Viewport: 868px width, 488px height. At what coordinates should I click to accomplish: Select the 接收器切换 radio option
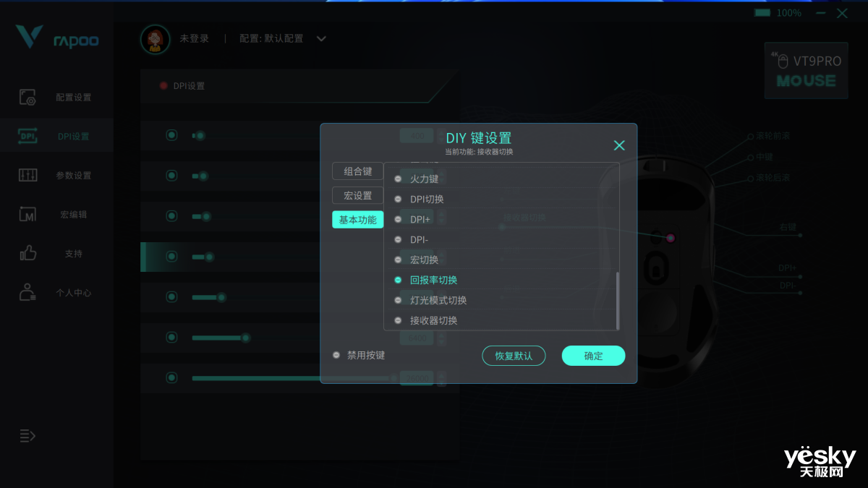(x=398, y=320)
